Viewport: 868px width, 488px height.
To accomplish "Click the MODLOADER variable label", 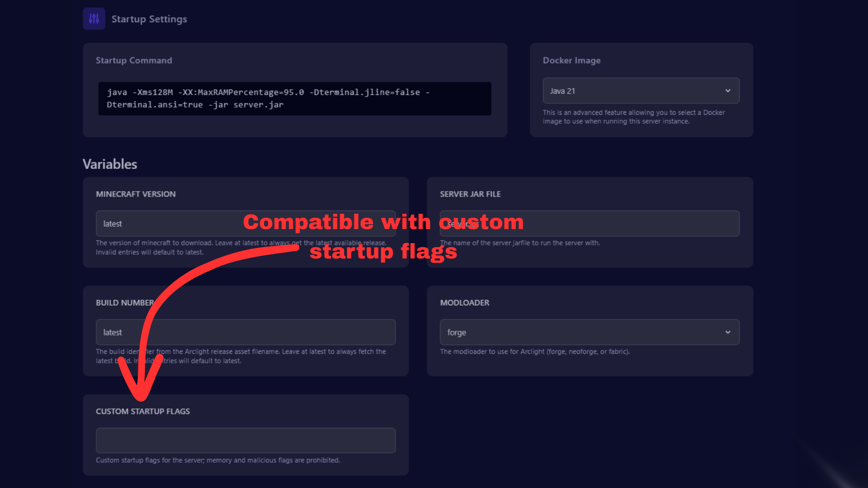I will tap(464, 303).
